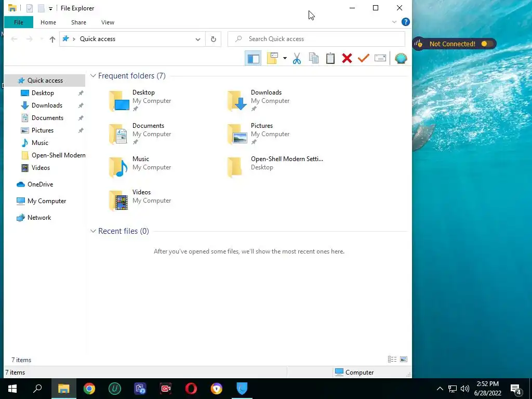
Task: Select My Computer in navigation pane
Action: [46, 201]
